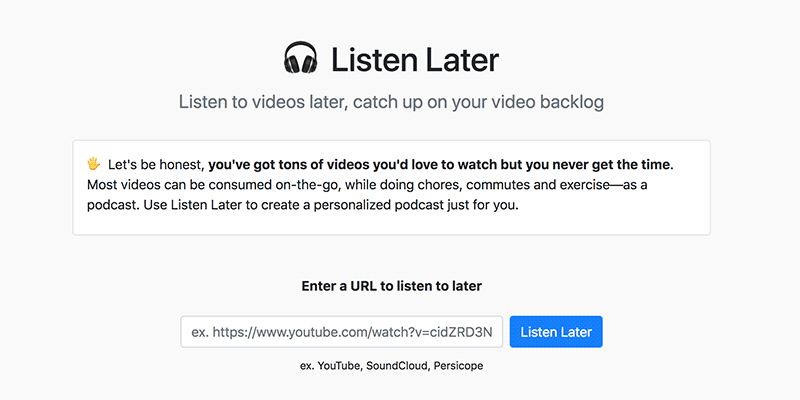The height and width of the screenshot is (400, 800).
Task: Click the "Most videos can be consumed on-the-go" text
Action: (x=213, y=185)
